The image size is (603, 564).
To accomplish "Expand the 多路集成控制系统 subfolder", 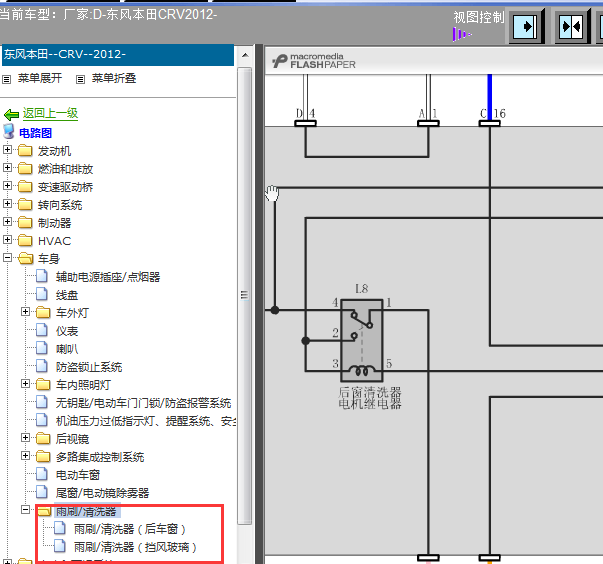I will [25, 456].
